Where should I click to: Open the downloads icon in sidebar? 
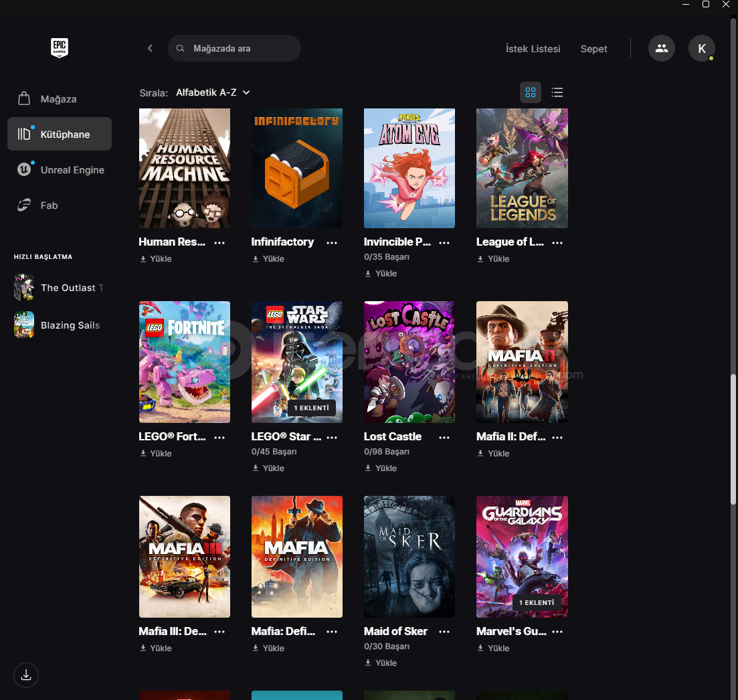point(26,675)
